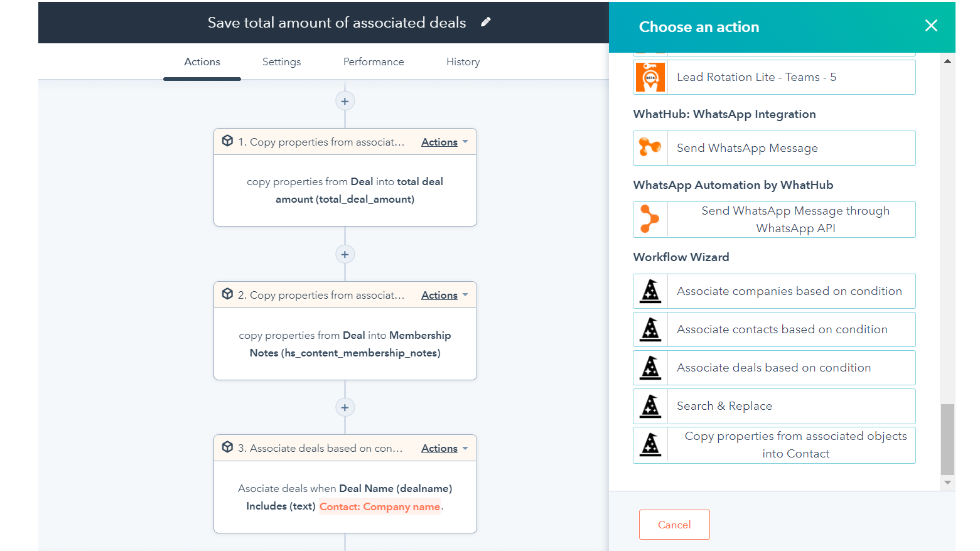Click the wizard icon for Copy properties into Contact
The image size is (980, 551).
(650, 444)
